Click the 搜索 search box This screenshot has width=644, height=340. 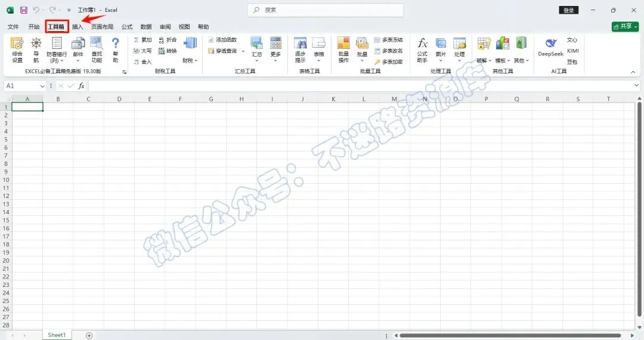pyautogui.click(x=326, y=10)
